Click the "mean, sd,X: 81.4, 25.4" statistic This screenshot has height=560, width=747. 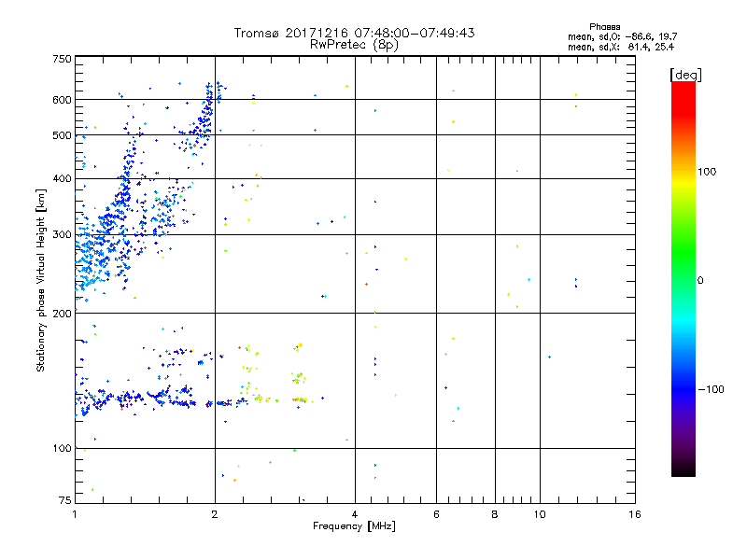621,47
